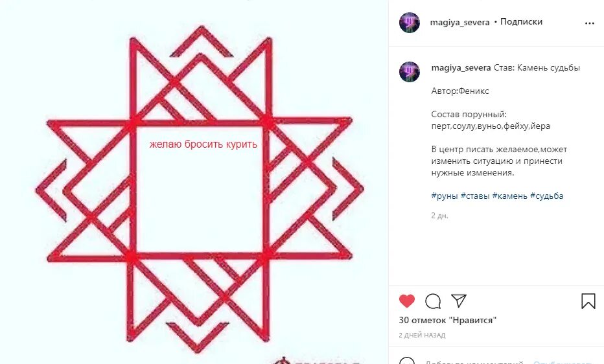The width and height of the screenshot is (604, 364).
Task: View the 30 отметок "Нравится" likes list
Action: pos(448,320)
